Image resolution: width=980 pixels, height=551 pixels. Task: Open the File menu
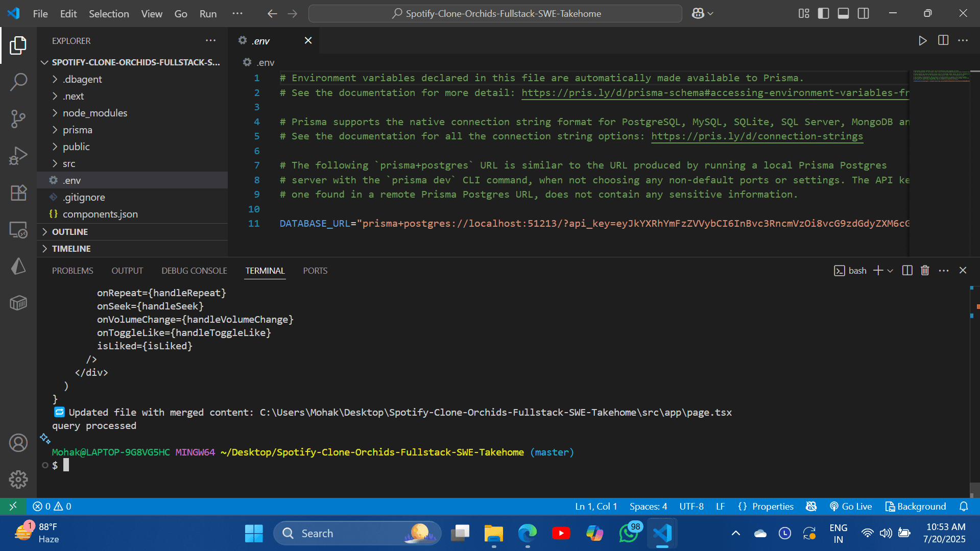click(x=40, y=14)
